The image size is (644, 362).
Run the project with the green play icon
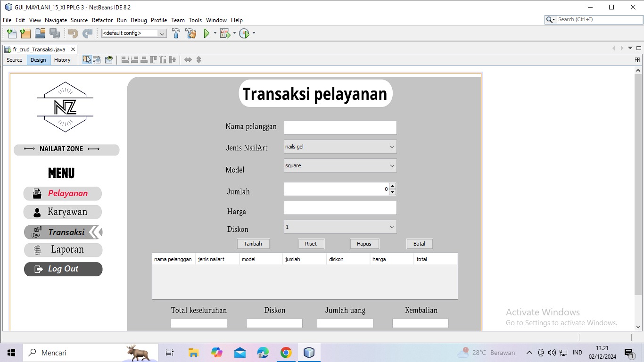(206, 33)
